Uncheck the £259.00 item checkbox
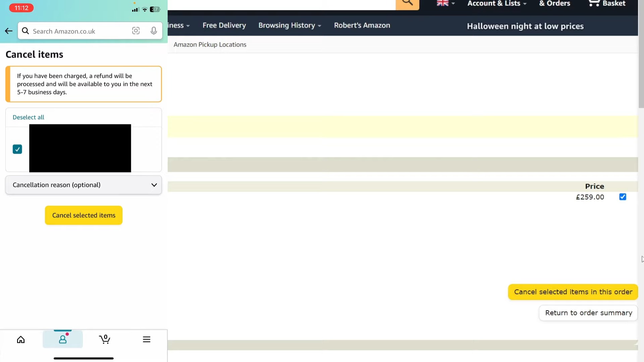The image size is (644, 362). tap(623, 197)
